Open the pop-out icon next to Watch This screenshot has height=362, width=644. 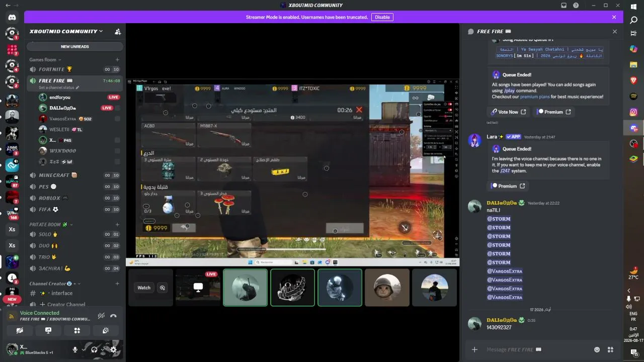pos(162,288)
